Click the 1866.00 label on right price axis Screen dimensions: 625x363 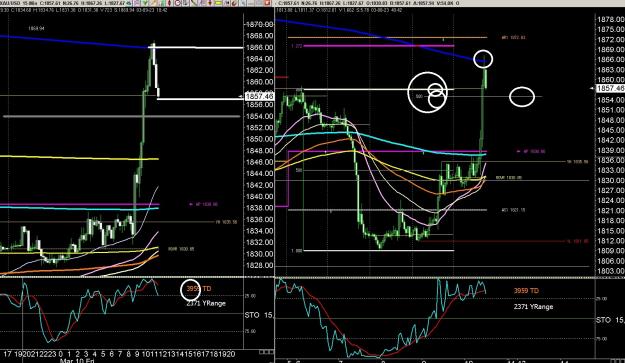point(611,59)
